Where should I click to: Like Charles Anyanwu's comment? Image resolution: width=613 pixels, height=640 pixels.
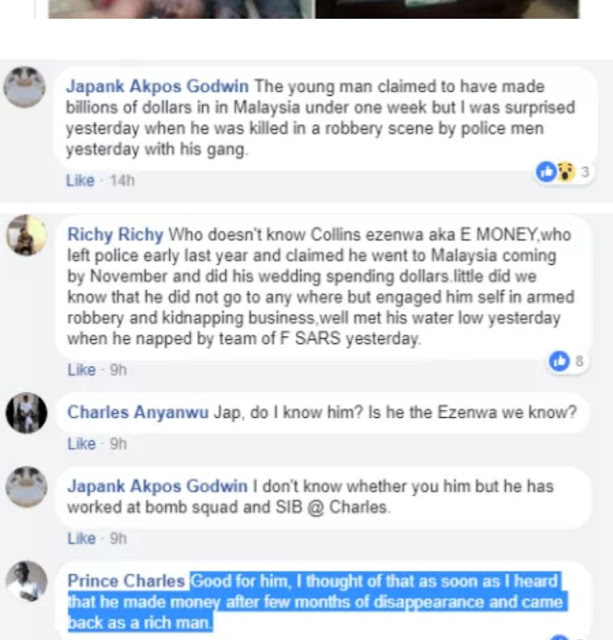[81, 443]
